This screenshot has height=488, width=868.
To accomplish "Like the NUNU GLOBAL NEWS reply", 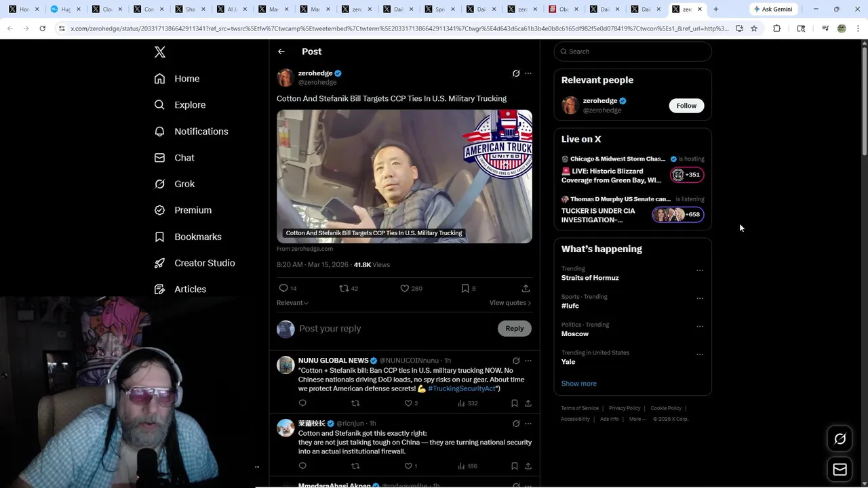I will click(x=409, y=403).
